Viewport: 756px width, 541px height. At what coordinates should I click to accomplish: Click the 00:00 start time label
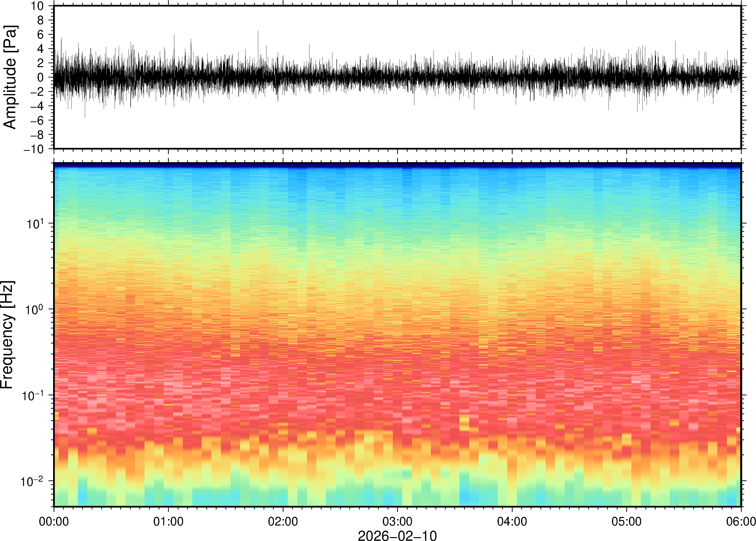pyautogui.click(x=54, y=521)
